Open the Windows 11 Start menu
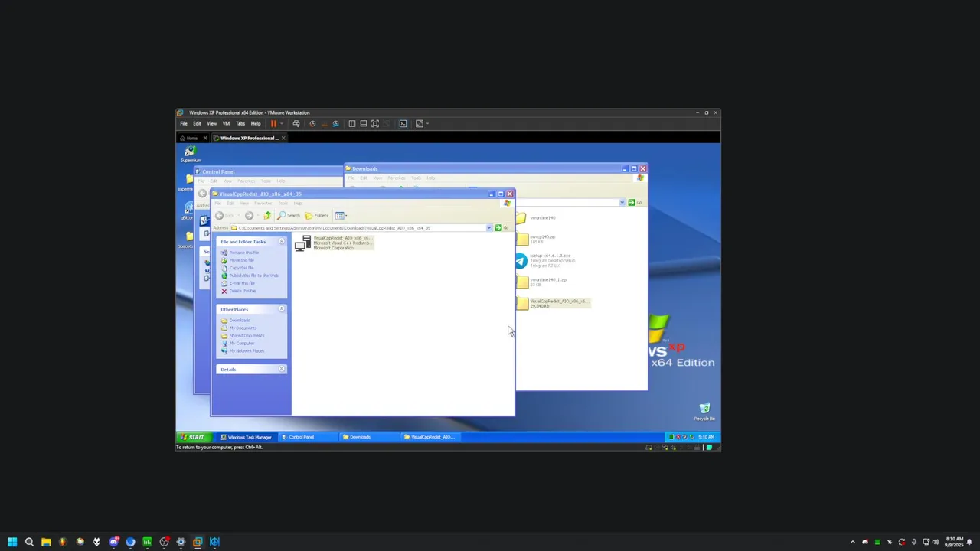The image size is (980, 551). click(x=12, y=542)
